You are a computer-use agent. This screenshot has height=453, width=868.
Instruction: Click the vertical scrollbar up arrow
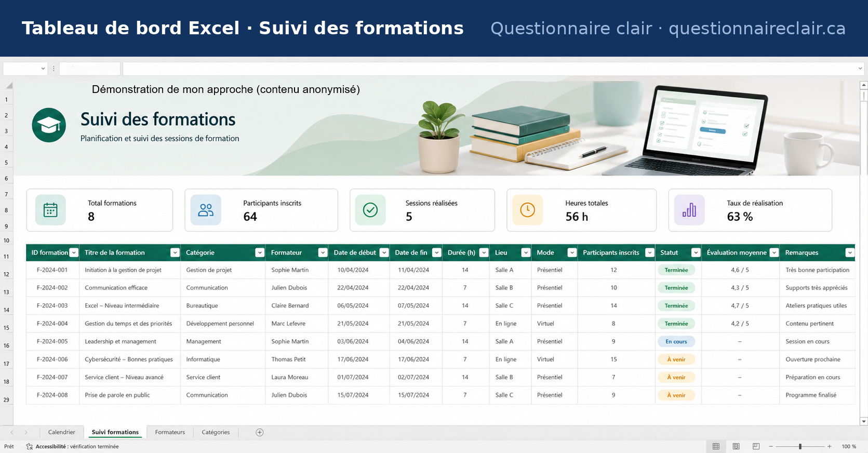pyautogui.click(x=864, y=85)
